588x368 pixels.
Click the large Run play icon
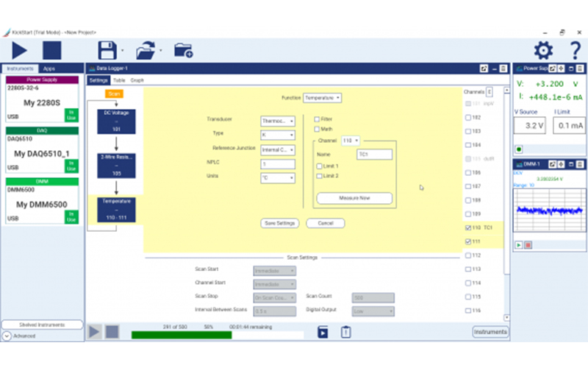click(x=20, y=50)
